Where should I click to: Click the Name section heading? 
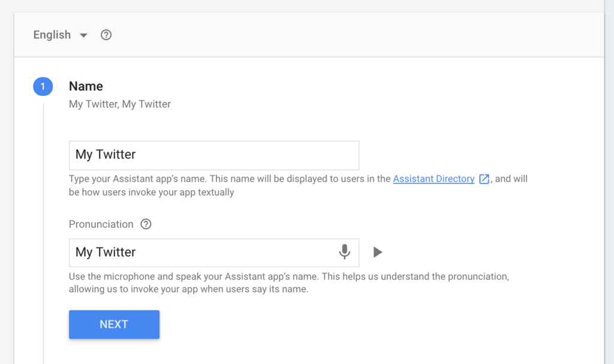click(x=86, y=86)
